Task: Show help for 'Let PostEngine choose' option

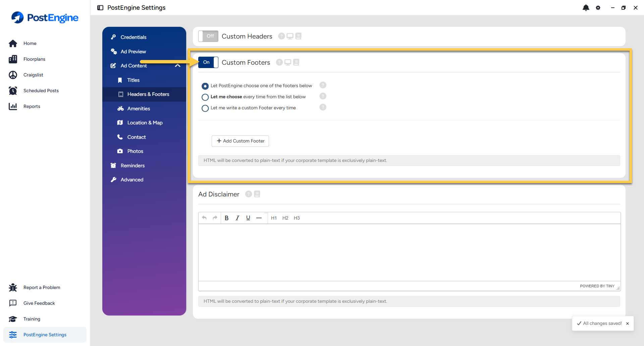Action: [323, 85]
